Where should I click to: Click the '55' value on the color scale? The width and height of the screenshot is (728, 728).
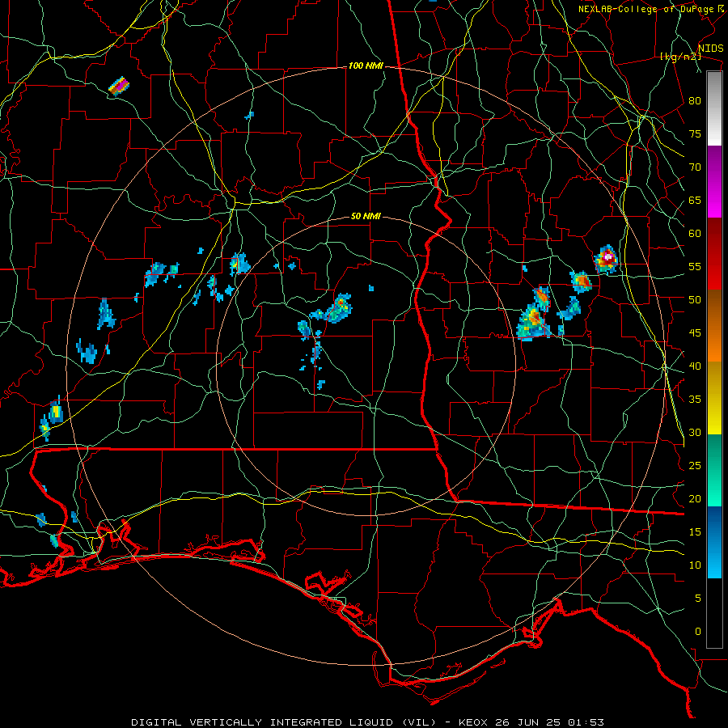click(x=695, y=267)
